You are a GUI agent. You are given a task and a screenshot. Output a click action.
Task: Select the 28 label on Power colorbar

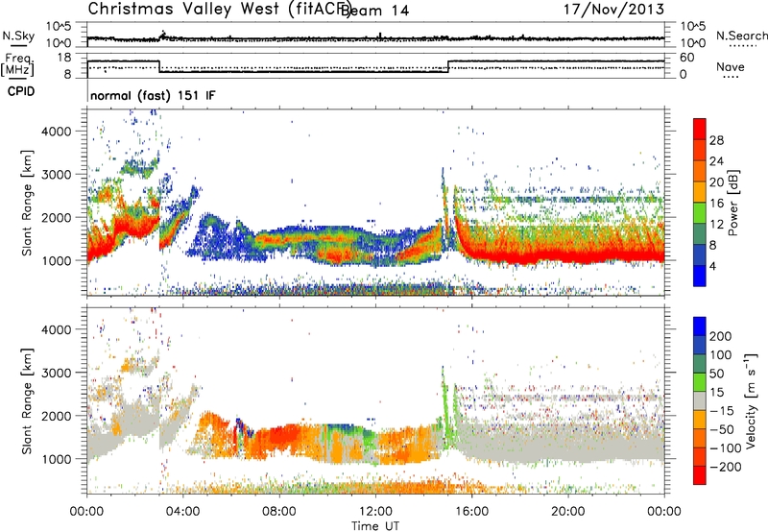coord(716,140)
